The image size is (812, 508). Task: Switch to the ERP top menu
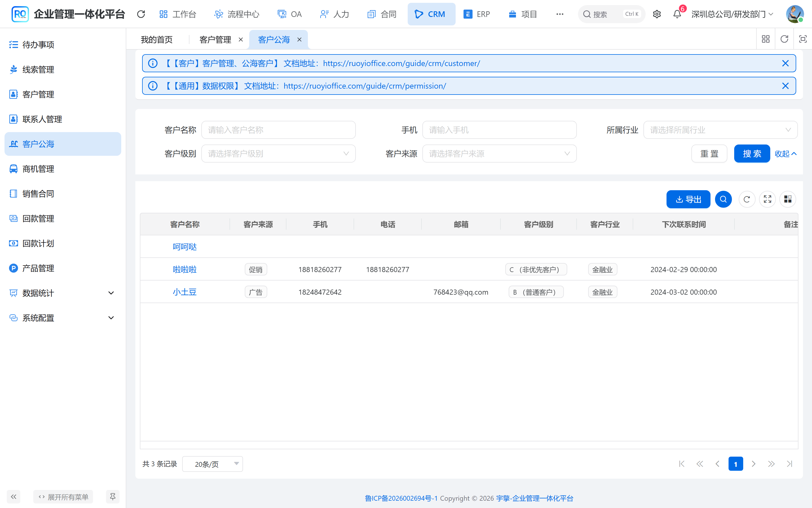click(x=476, y=14)
